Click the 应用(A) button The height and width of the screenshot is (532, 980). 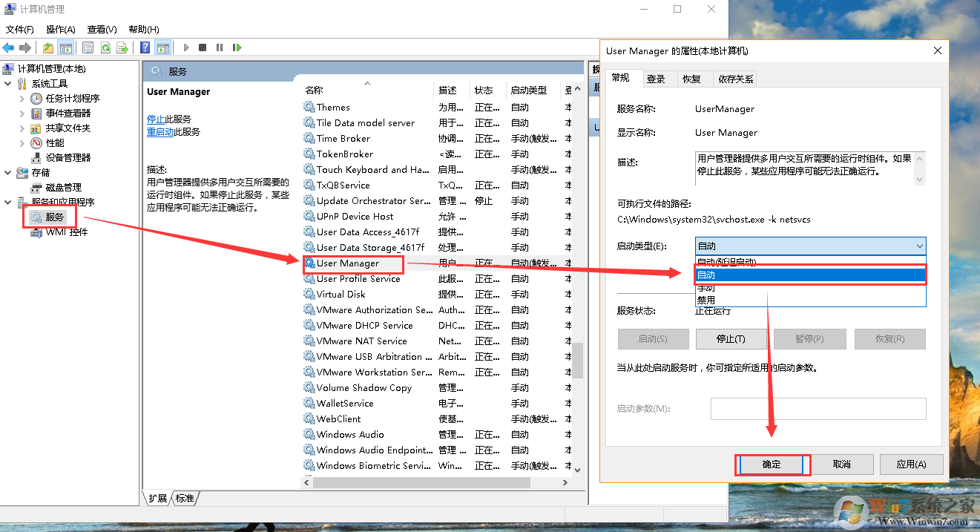(911, 464)
